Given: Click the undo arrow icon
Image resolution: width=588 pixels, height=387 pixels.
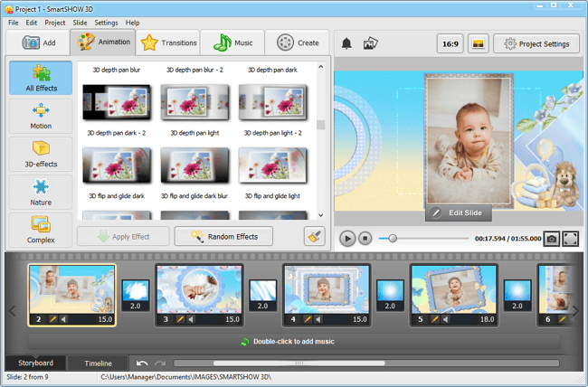Looking at the screenshot, I should tap(142, 363).
